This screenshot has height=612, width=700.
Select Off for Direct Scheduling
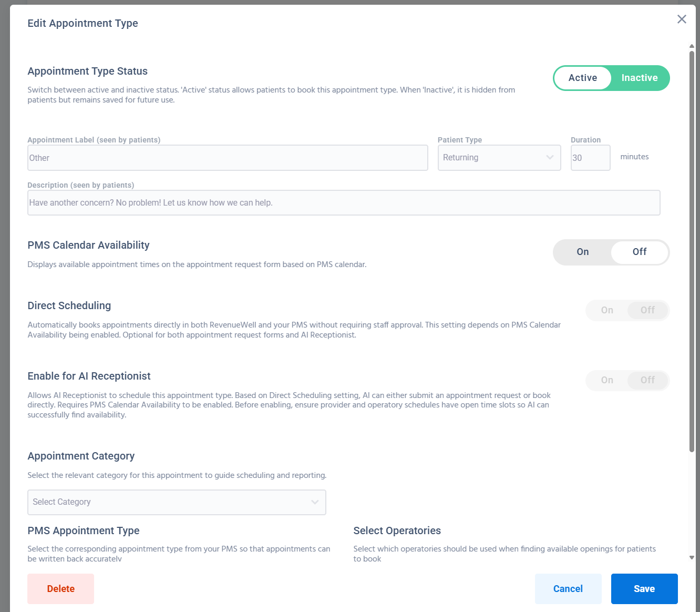[x=647, y=310]
